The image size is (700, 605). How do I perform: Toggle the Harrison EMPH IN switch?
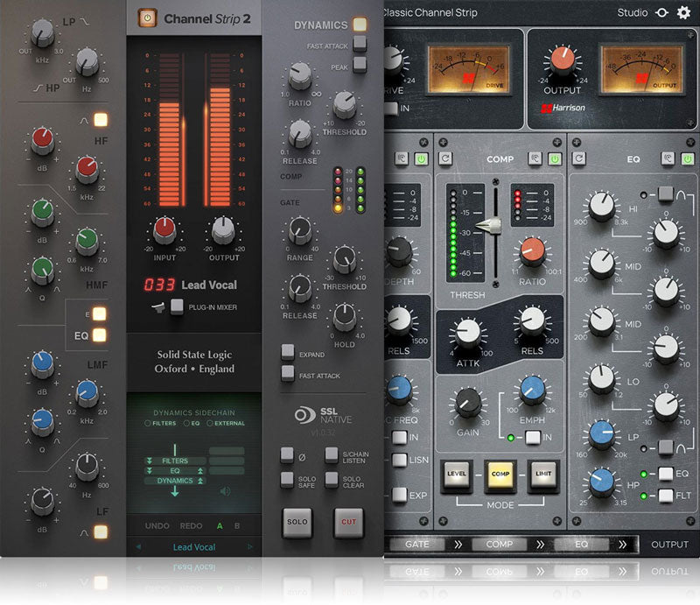(x=533, y=438)
